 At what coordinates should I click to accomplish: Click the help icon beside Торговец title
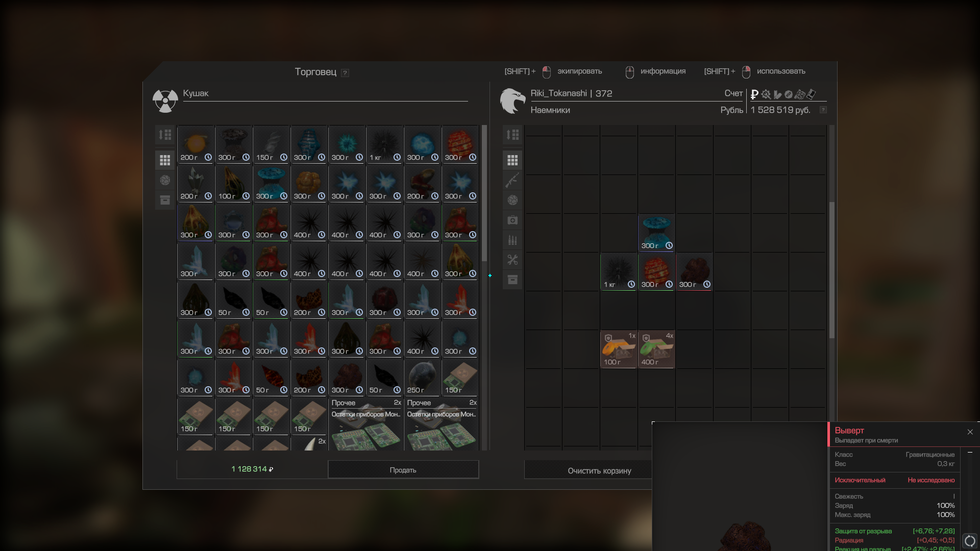pos(345,73)
